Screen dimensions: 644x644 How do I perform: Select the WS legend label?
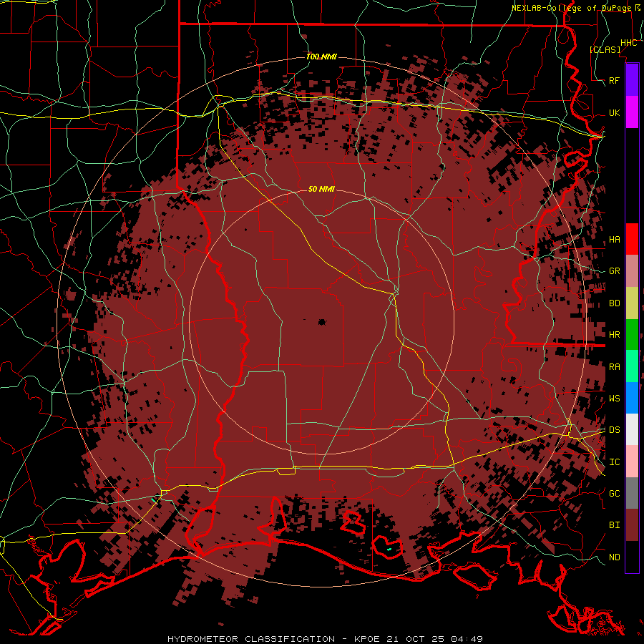[615, 399]
